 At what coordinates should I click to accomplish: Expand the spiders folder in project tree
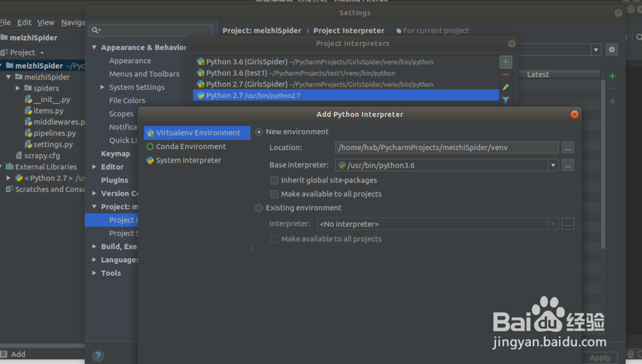18,88
